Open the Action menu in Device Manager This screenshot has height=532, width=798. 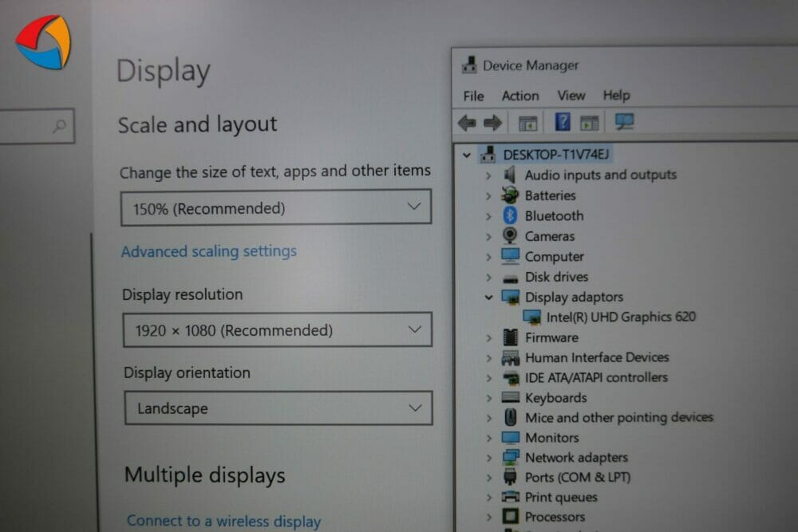click(520, 96)
